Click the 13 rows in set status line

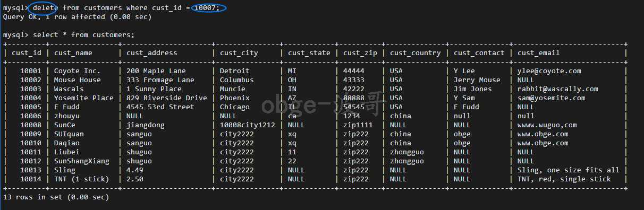56,197
